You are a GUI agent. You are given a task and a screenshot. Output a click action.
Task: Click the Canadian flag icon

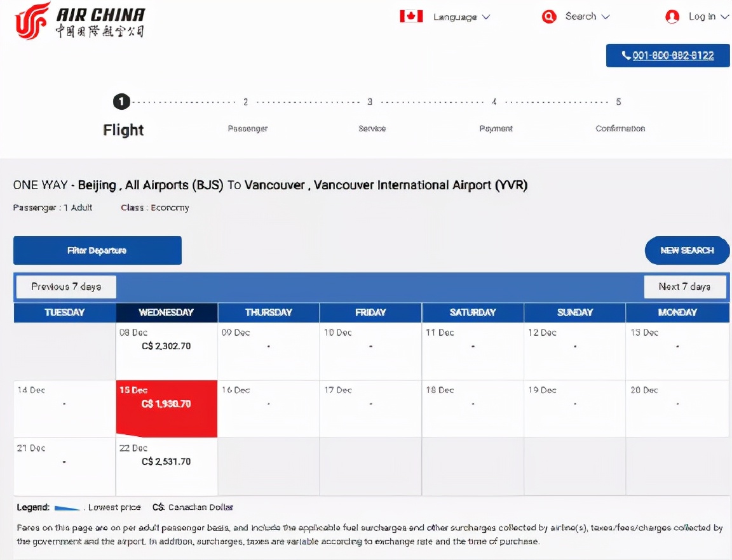click(x=411, y=17)
